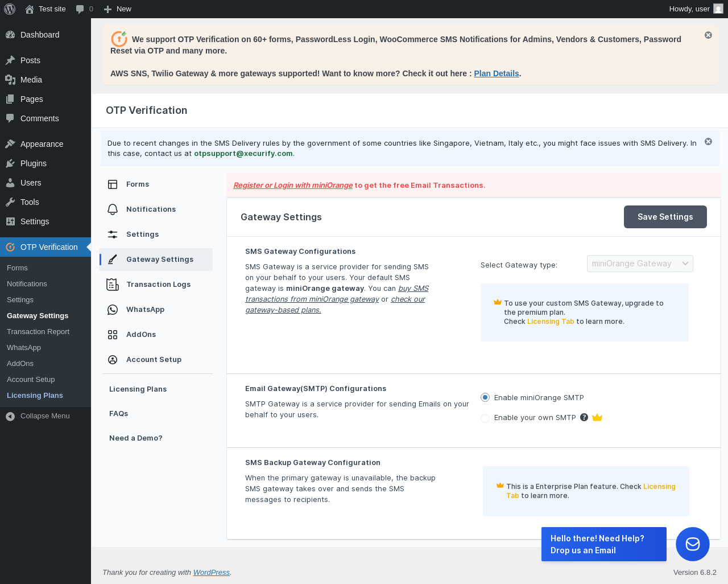The height and width of the screenshot is (584, 728).
Task: Click the SMS Backup Gateway Configuration heading
Action: click(x=313, y=463)
